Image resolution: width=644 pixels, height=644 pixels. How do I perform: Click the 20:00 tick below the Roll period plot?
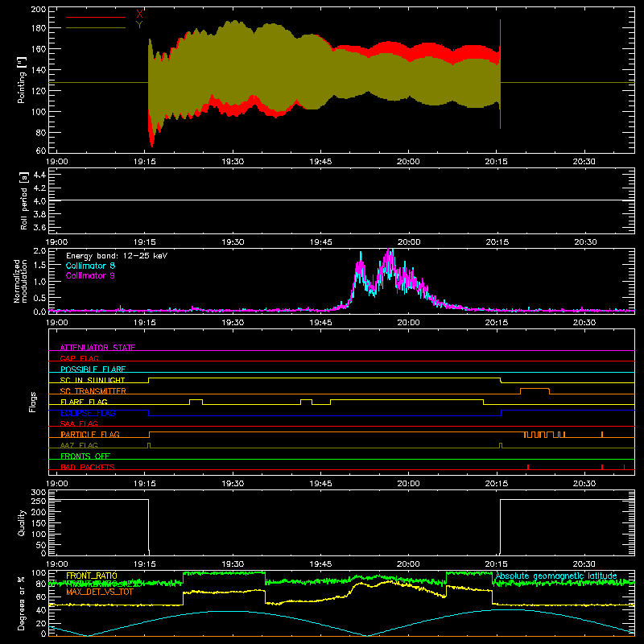[x=409, y=242]
